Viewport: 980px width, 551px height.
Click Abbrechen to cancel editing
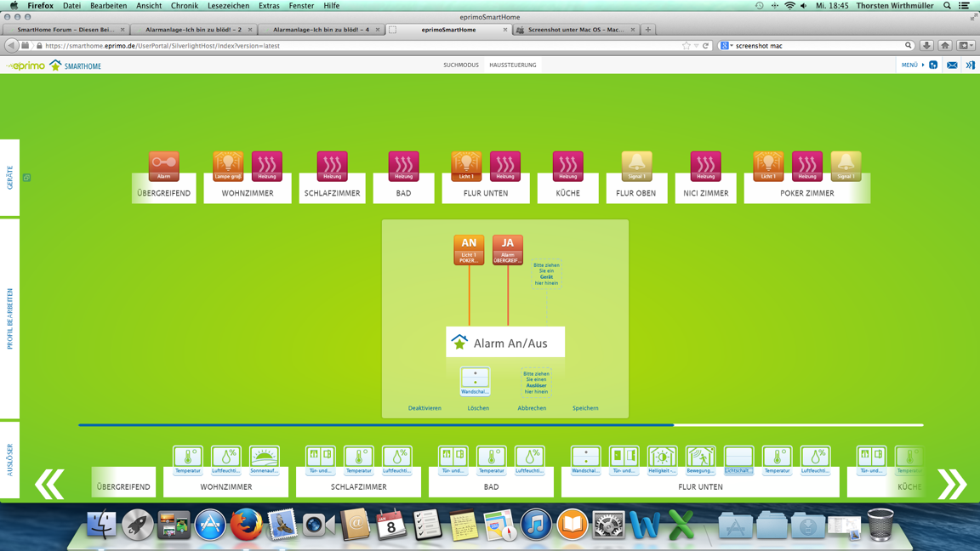point(532,408)
